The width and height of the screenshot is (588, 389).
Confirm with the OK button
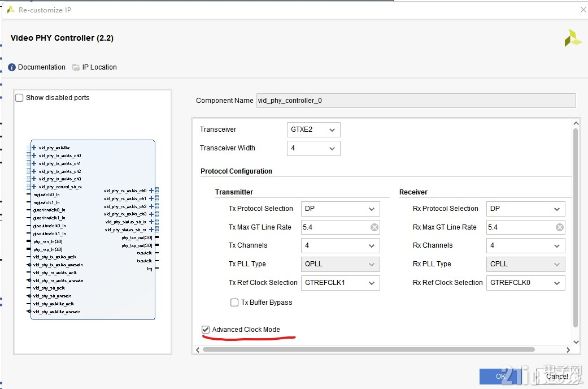click(x=500, y=376)
